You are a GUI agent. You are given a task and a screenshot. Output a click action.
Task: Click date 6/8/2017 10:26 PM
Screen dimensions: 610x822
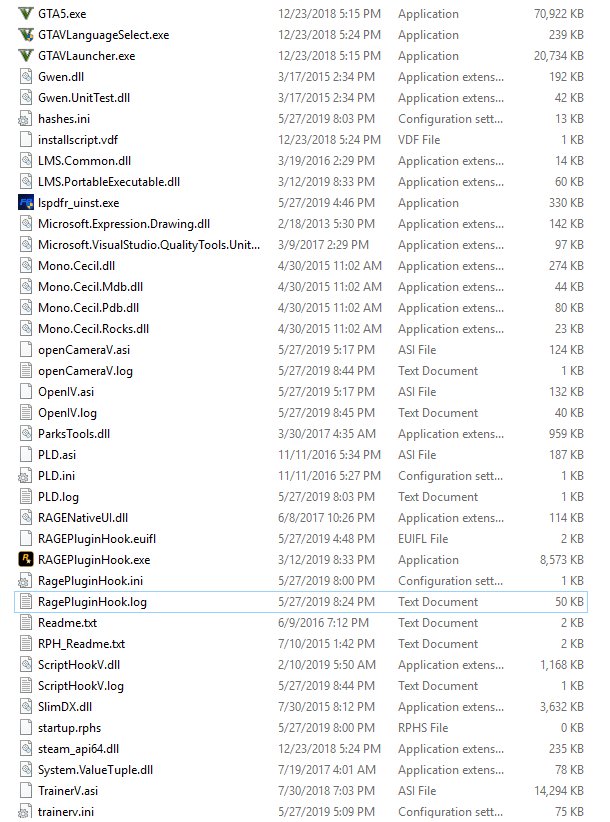326,517
